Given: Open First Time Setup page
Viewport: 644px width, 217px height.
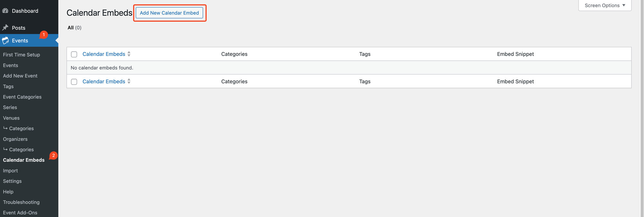Looking at the screenshot, I should click(x=21, y=55).
